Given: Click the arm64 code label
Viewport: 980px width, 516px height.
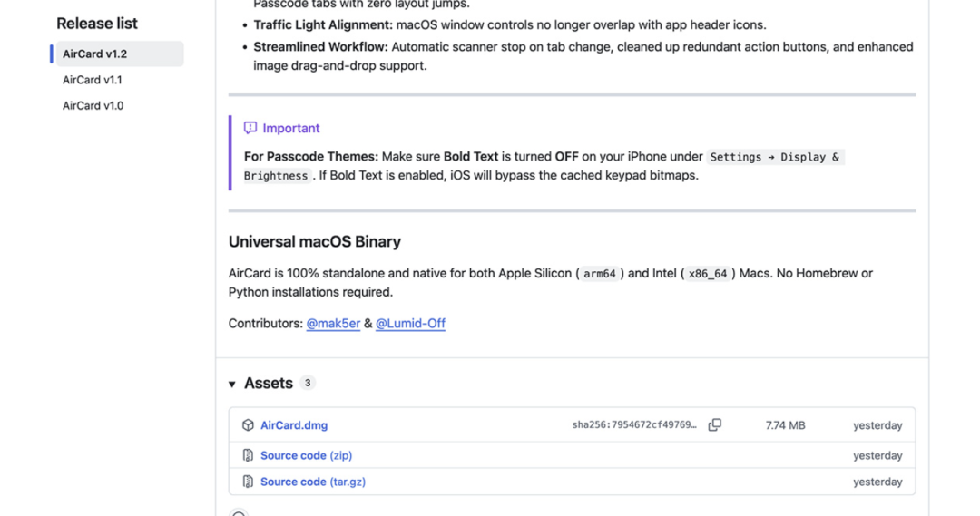Looking at the screenshot, I should tap(600, 274).
